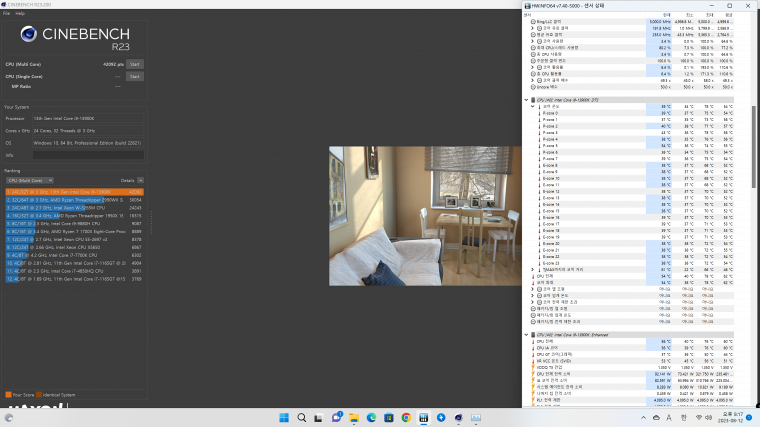This screenshot has height=427, width=760.
Task: Select ranking entry Ryzen 7 1700X Eight-Core
Action: (75, 232)
